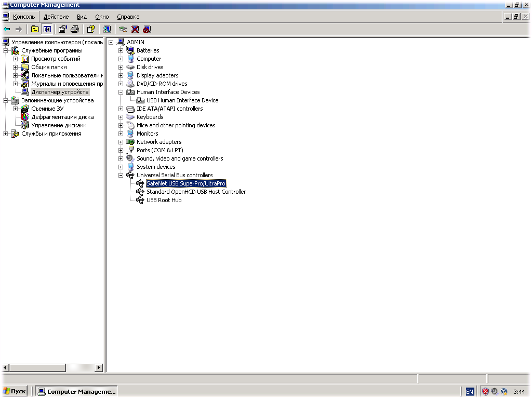Image resolution: width=532 pixels, height=399 pixels.
Task: Collapse Universal Serial Bus controllers
Action: tap(121, 176)
